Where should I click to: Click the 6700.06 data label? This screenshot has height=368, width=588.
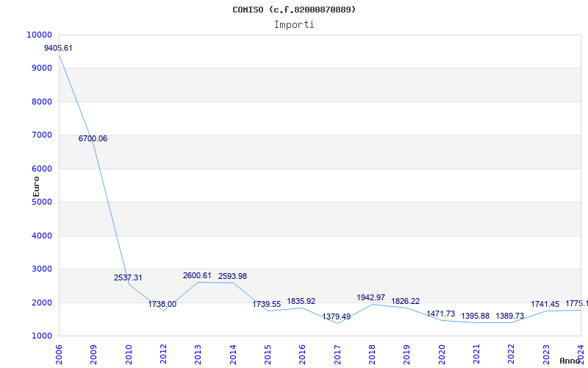tap(93, 138)
